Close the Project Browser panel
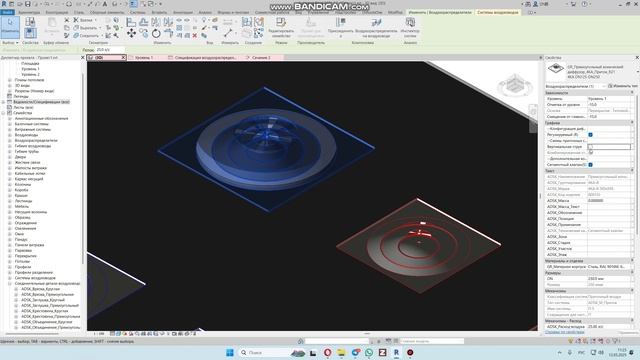The height and width of the screenshot is (360, 640). (x=83, y=58)
